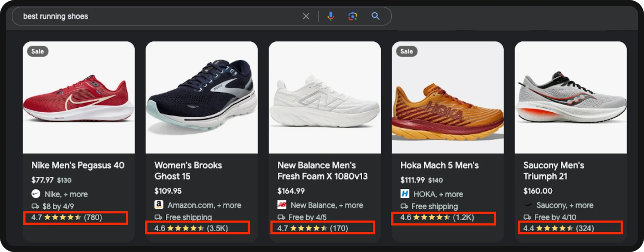Click the $164.99 New Balance price
The width and height of the screenshot is (644, 252).
tap(291, 191)
